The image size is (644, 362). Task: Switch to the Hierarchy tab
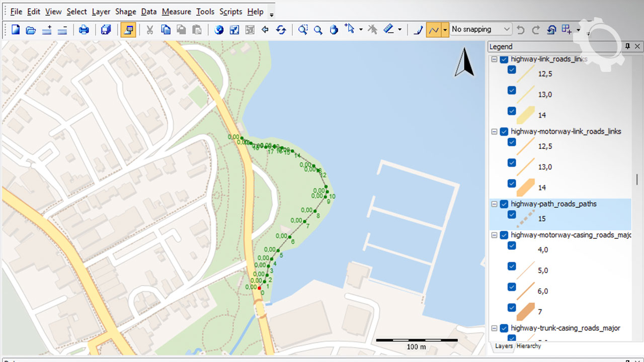(528, 346)
